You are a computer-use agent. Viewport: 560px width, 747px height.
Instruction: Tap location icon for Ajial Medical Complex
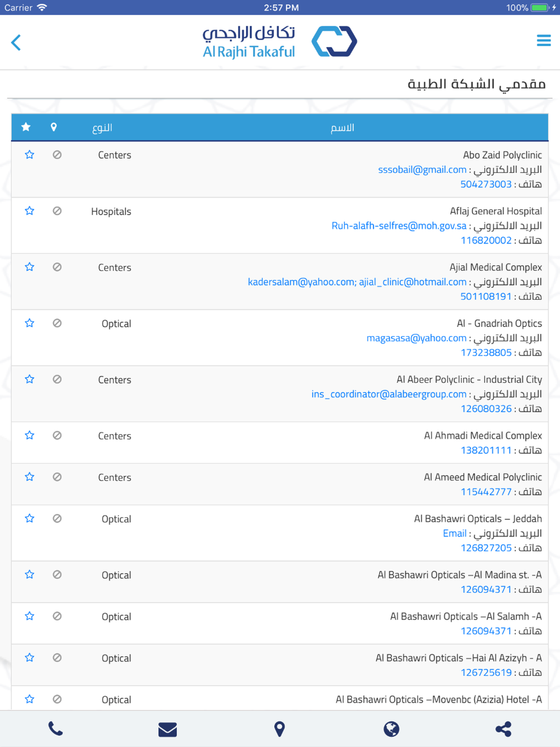coord(57,267)
